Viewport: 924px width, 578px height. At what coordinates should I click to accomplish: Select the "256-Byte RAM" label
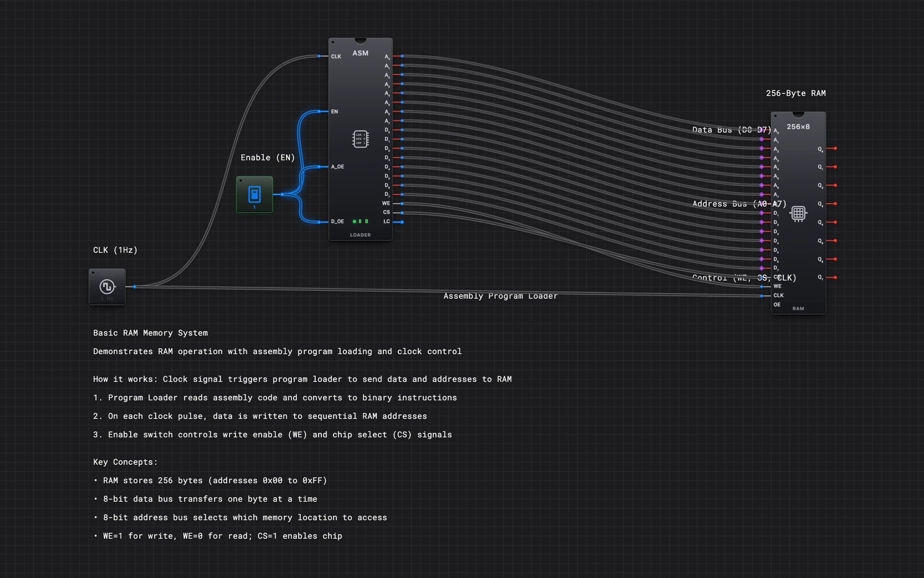coord(796,93)
